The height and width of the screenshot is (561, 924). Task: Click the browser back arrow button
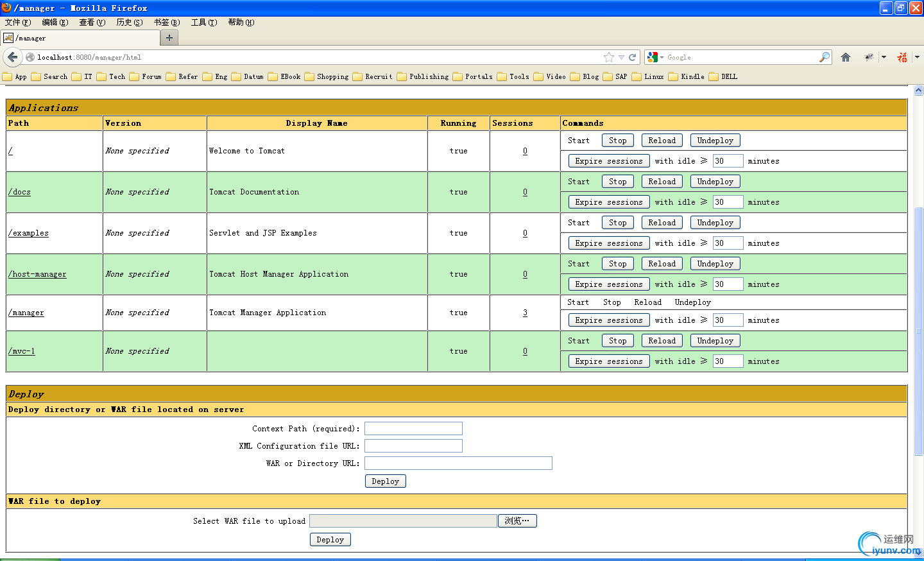pyautogui.click(x=12, y=57)
